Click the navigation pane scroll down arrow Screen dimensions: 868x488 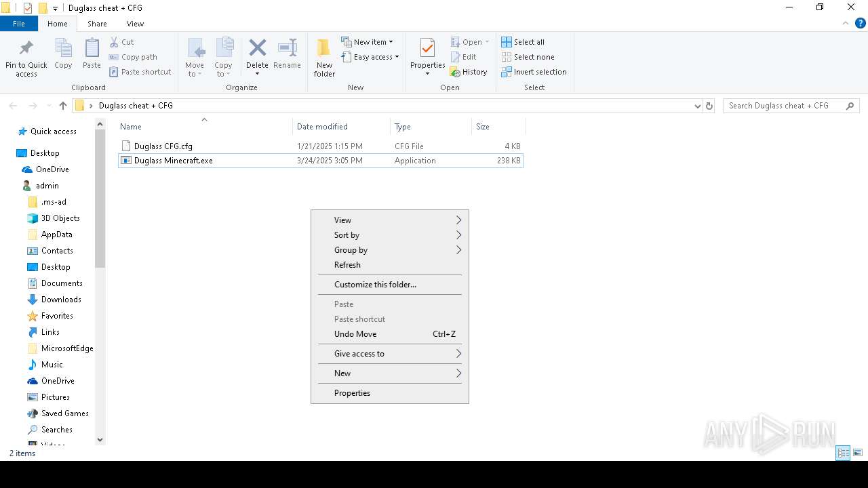point(100,440)
